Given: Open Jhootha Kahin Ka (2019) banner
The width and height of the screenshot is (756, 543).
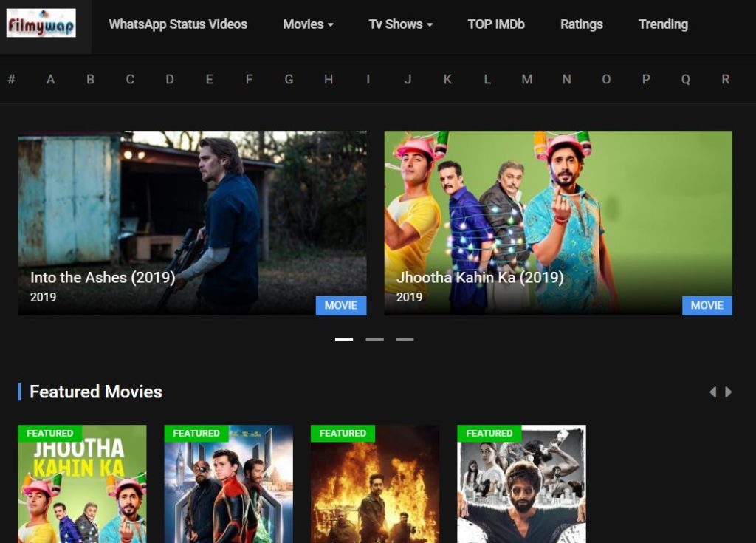Looking at the screenshot, I should coord(558,222).
